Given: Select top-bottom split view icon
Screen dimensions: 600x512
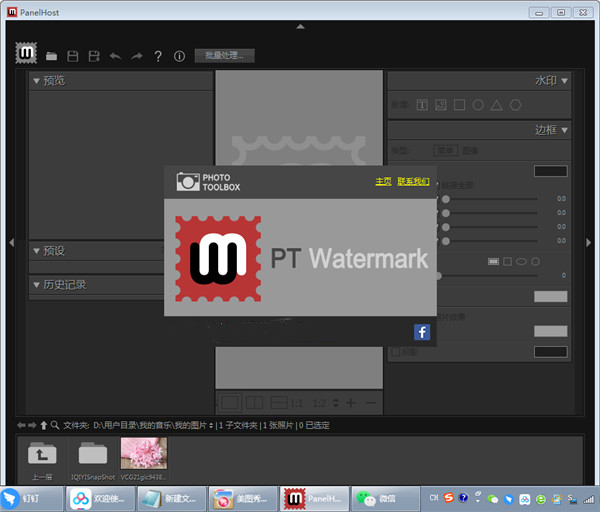Looking at the screenshot, I should coord(279,403).
